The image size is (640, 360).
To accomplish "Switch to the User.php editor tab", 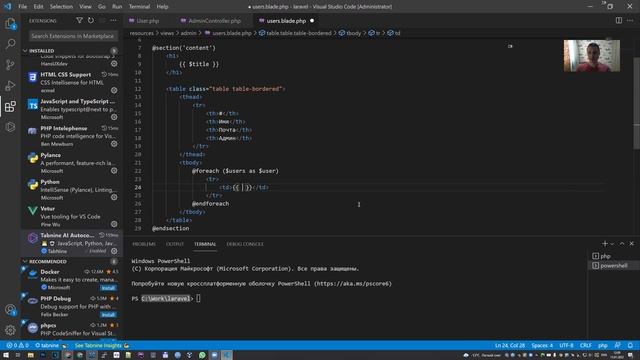I will pos(148,20).
